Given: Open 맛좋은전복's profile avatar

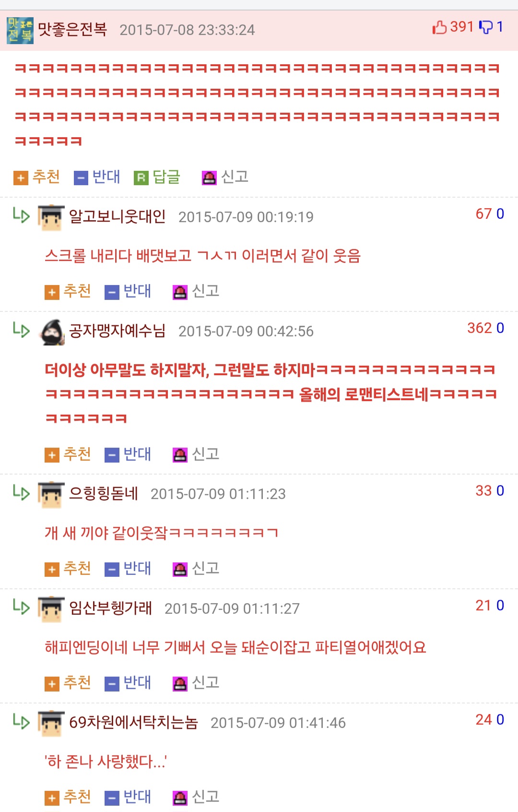Looking at the screenshot, I should 20,30.
